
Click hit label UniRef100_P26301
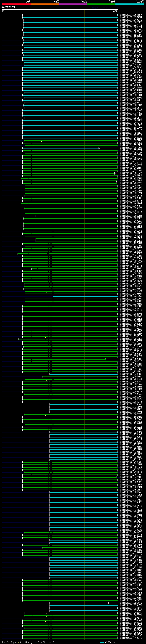point(131,98)
